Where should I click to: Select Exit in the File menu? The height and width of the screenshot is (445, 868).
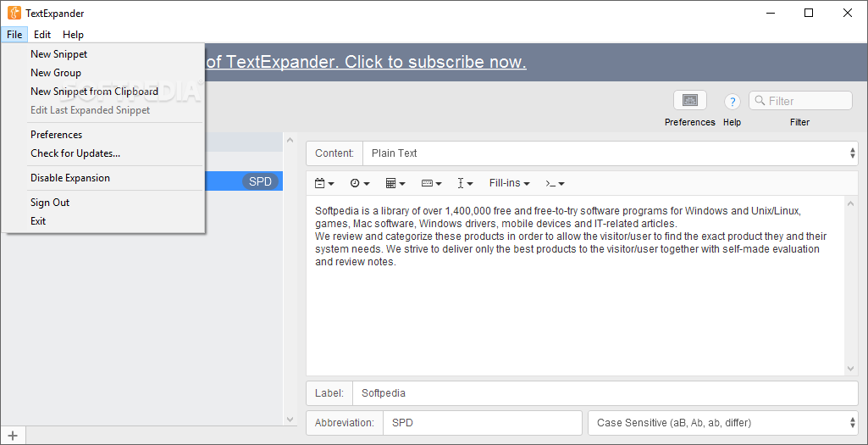(103, 221)
